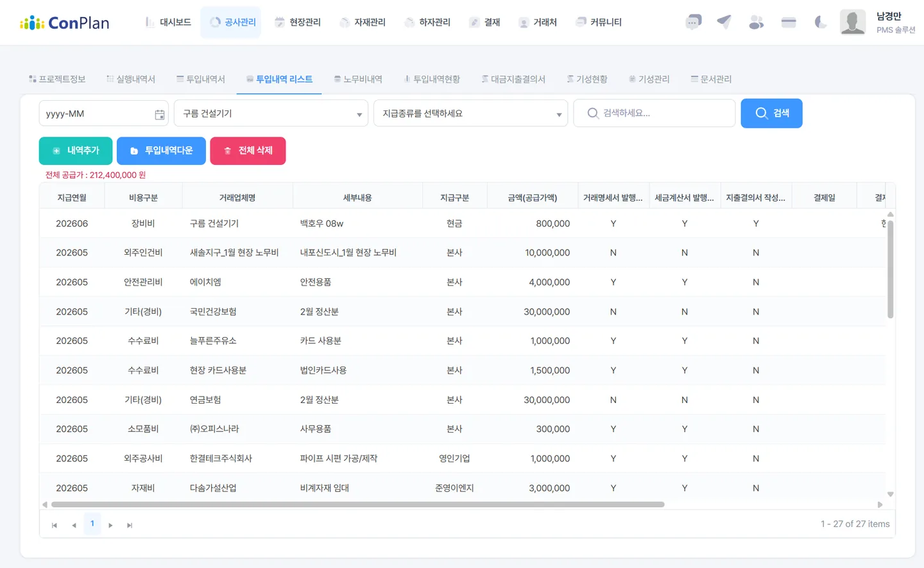Sort by the 금액(공급가액) column header

click(533, 198)
